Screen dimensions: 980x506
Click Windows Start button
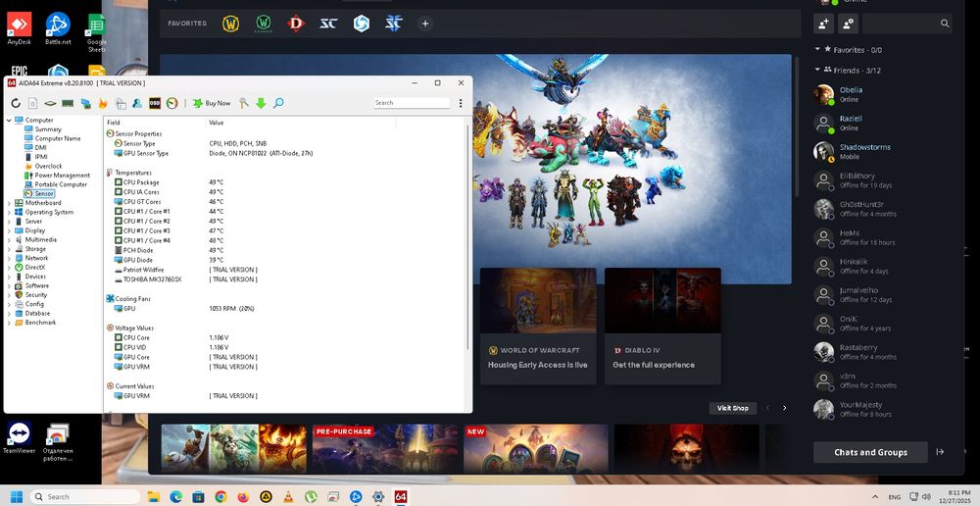17,496
